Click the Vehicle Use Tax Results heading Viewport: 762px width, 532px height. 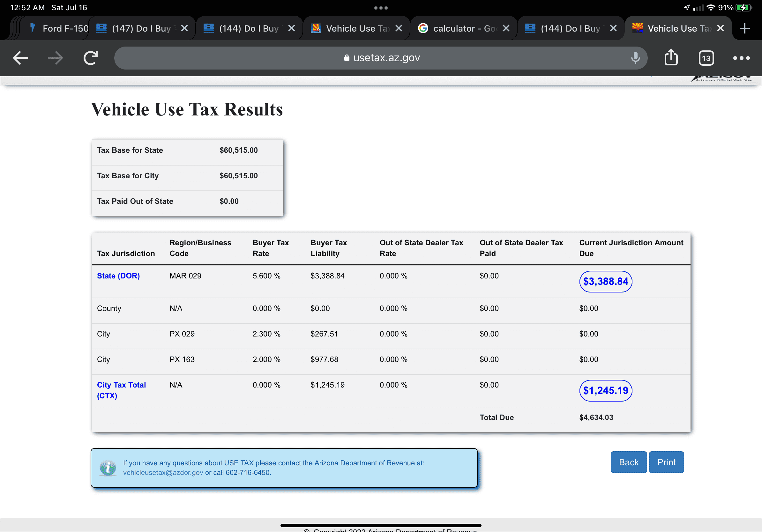187,109
